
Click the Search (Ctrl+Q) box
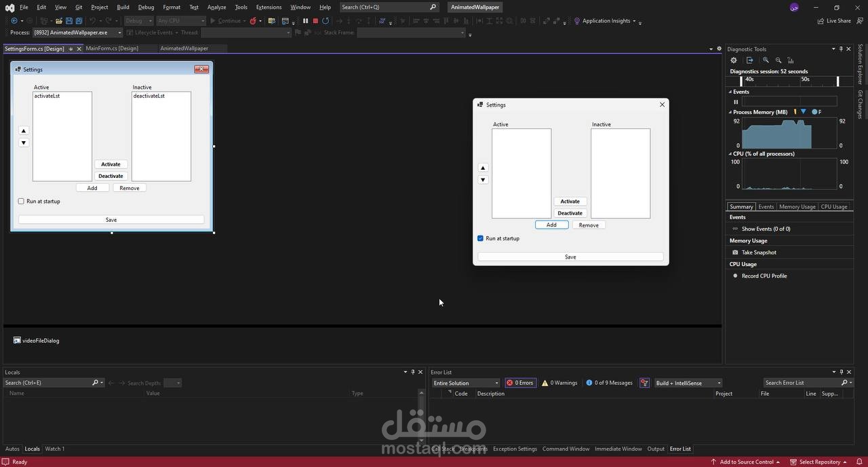pos(389,7)
